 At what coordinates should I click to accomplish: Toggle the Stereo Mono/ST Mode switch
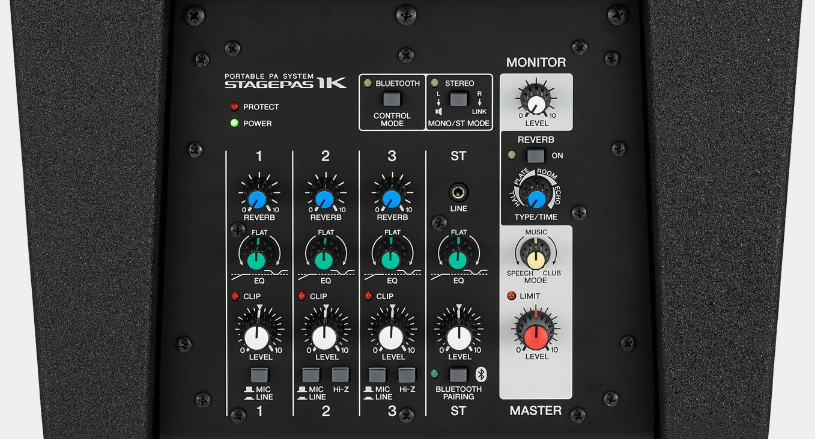click(x=457, y=99)
